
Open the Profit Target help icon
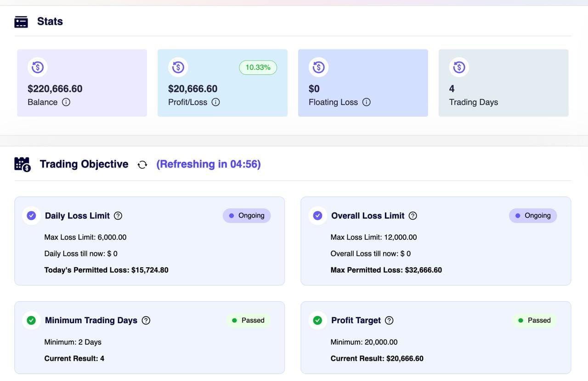click(x=389, y=320)
